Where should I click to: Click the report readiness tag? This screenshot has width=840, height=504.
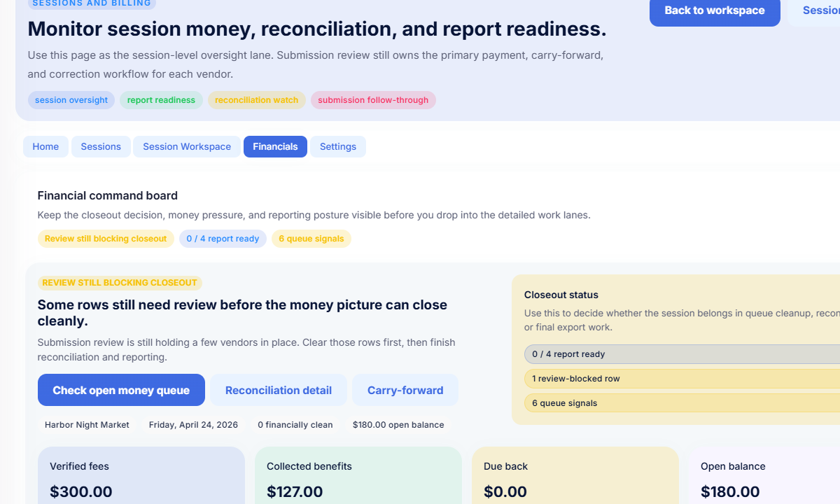tap(161, 100)
